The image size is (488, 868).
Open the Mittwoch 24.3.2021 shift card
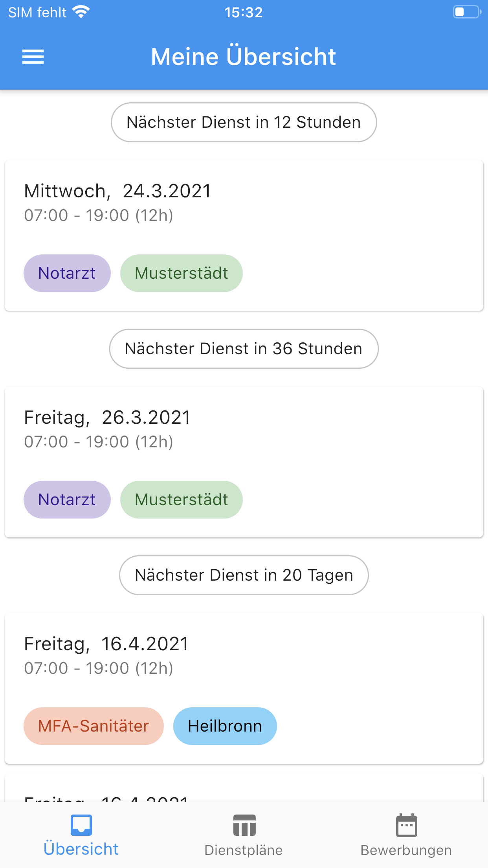[244, 235]
